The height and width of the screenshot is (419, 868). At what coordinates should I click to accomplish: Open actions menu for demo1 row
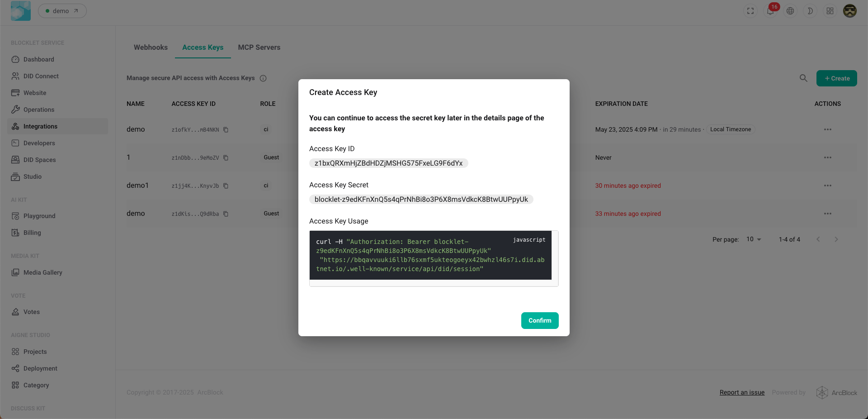pos(827,186)
